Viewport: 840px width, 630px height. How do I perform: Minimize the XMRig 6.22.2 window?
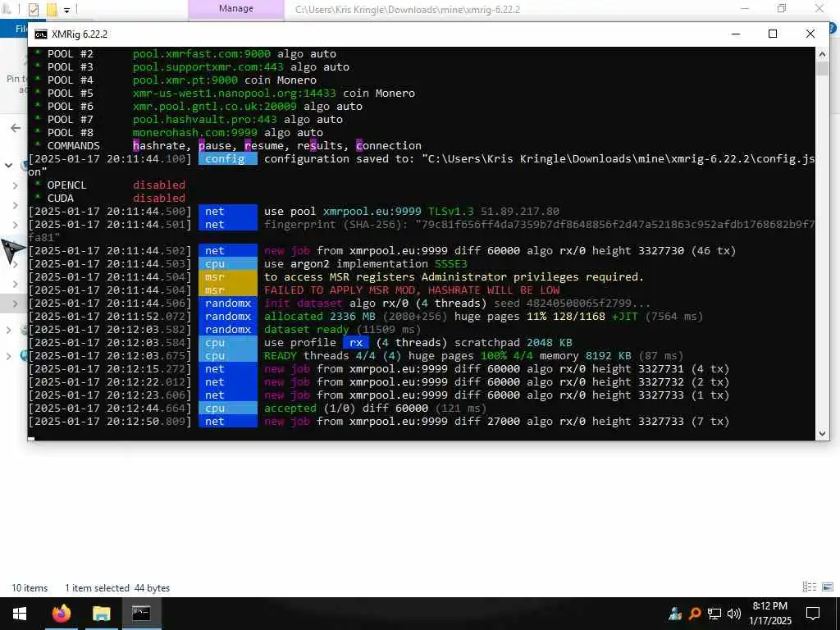coord(736,34)
